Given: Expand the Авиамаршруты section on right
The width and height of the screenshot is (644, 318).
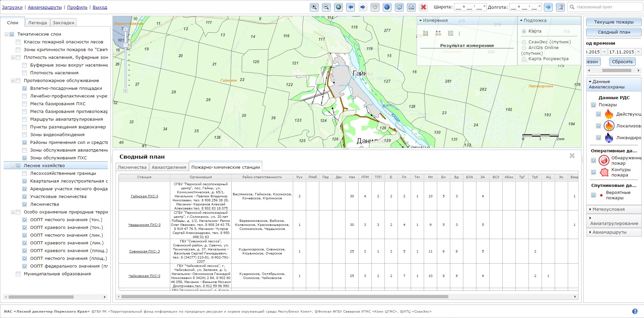Looking at the screenshot, I should point(613,232).
